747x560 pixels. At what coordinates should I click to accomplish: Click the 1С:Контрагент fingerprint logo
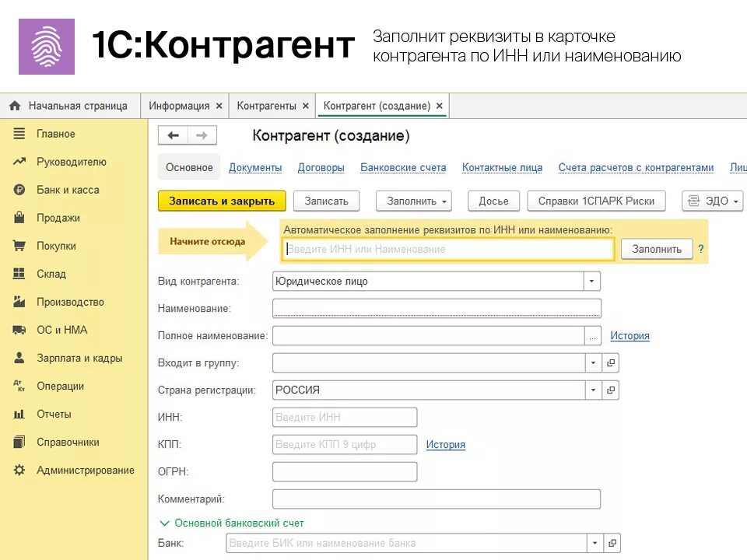[x=47, y=47]
